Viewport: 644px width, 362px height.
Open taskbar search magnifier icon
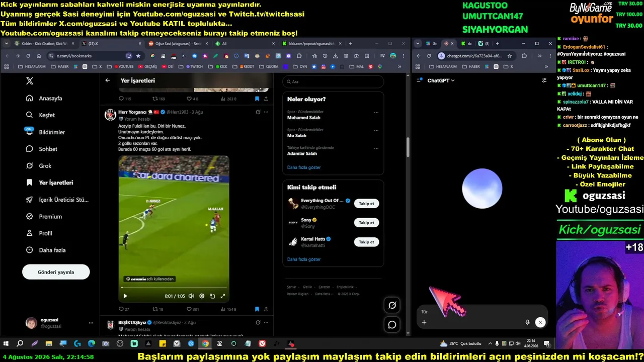20,344
